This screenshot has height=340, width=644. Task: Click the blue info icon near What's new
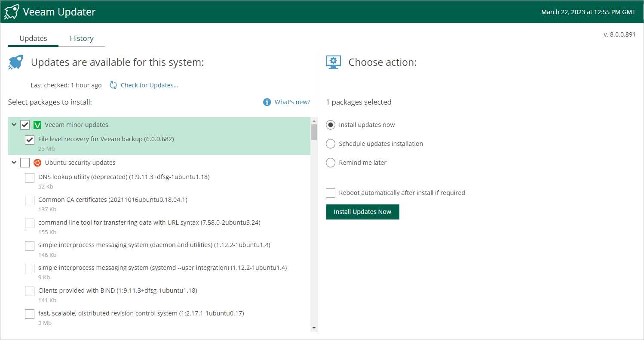pyautogui.click(x=267, y=102)
